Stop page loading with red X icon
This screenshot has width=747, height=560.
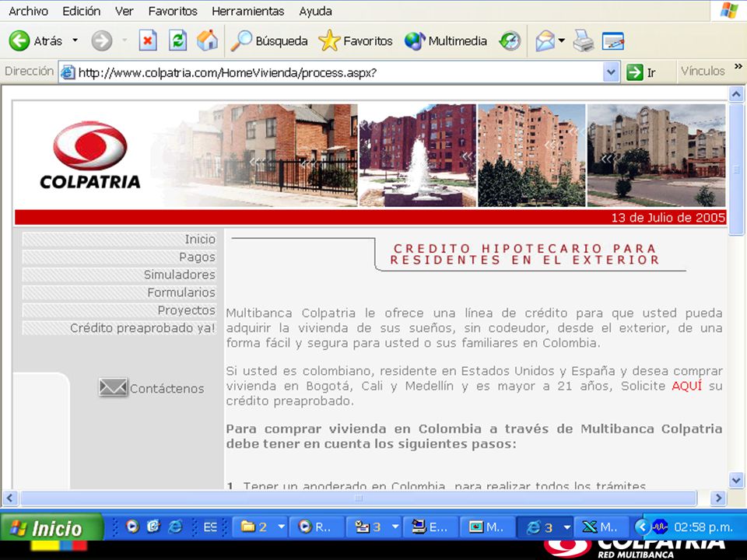coord(148,40)
